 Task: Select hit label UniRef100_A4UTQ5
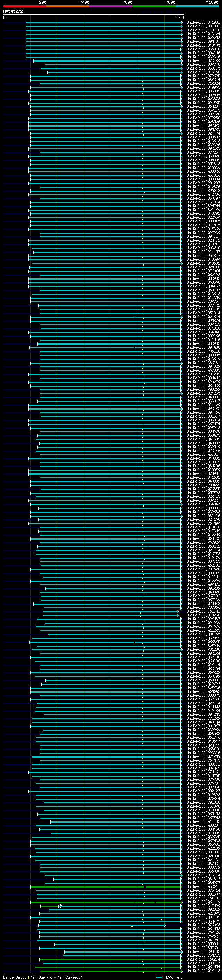tap(203, 776)
